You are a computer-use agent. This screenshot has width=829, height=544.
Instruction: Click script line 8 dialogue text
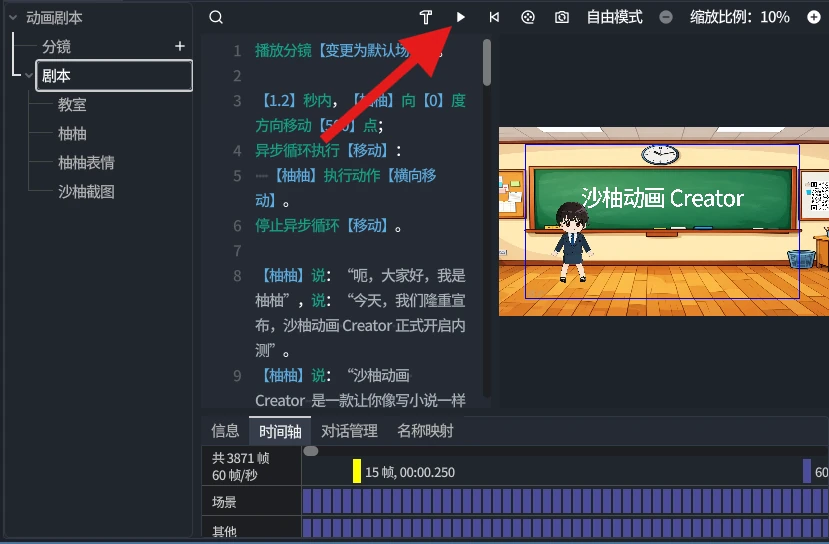pos(361,312)
